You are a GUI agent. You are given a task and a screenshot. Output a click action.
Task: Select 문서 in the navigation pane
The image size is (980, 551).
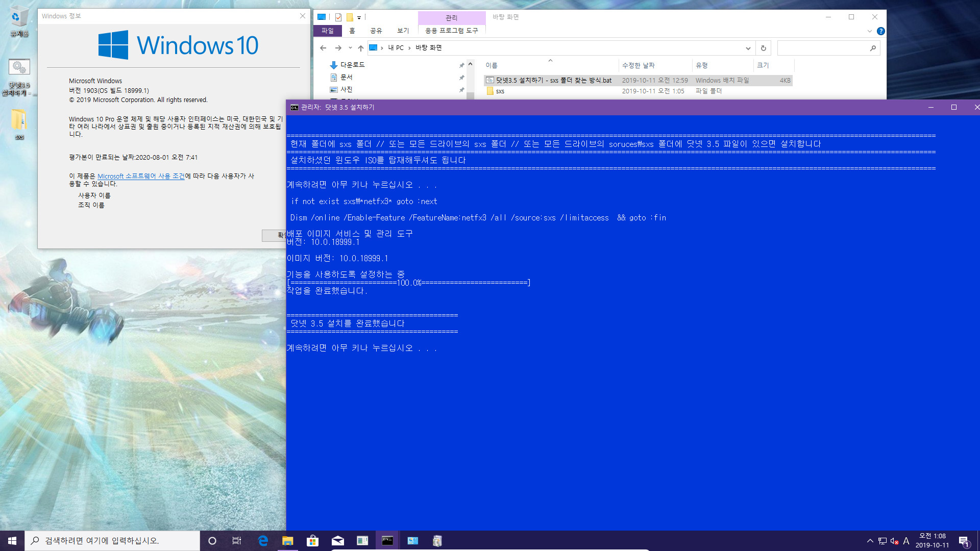pos(346,78)
